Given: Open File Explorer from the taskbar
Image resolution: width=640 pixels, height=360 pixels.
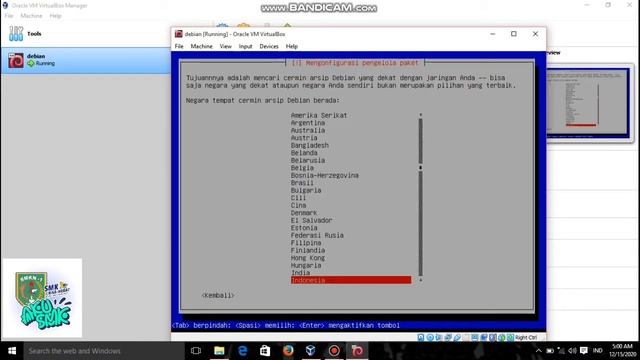Looking at the screenshot, I should pyautogui.click(x=219, y=351).
